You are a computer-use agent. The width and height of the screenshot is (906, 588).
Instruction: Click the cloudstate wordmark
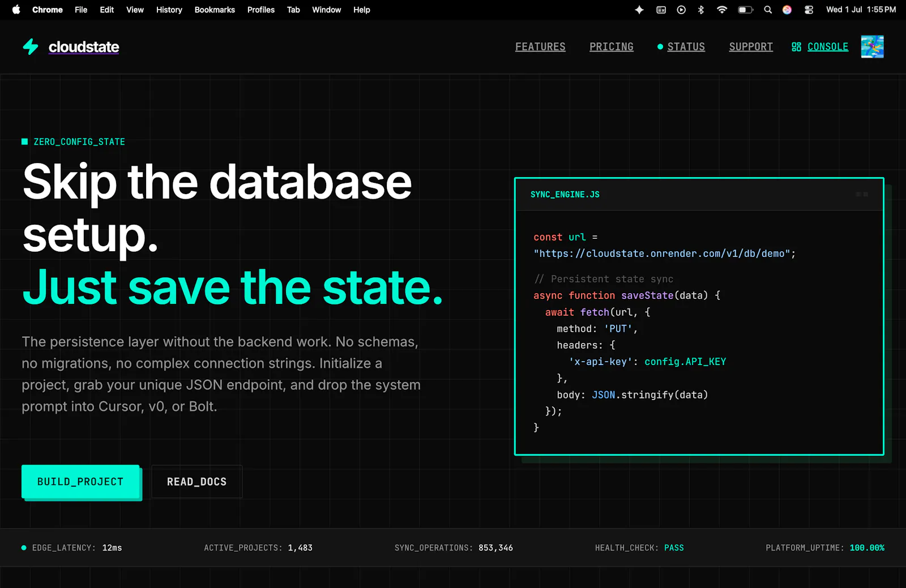(84, 47)
